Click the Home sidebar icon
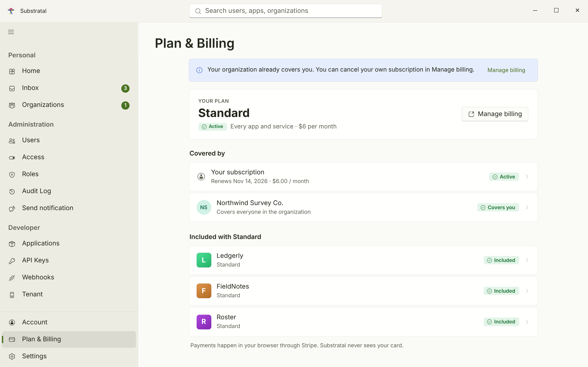 pyautogui.click(x=12, y=71)
